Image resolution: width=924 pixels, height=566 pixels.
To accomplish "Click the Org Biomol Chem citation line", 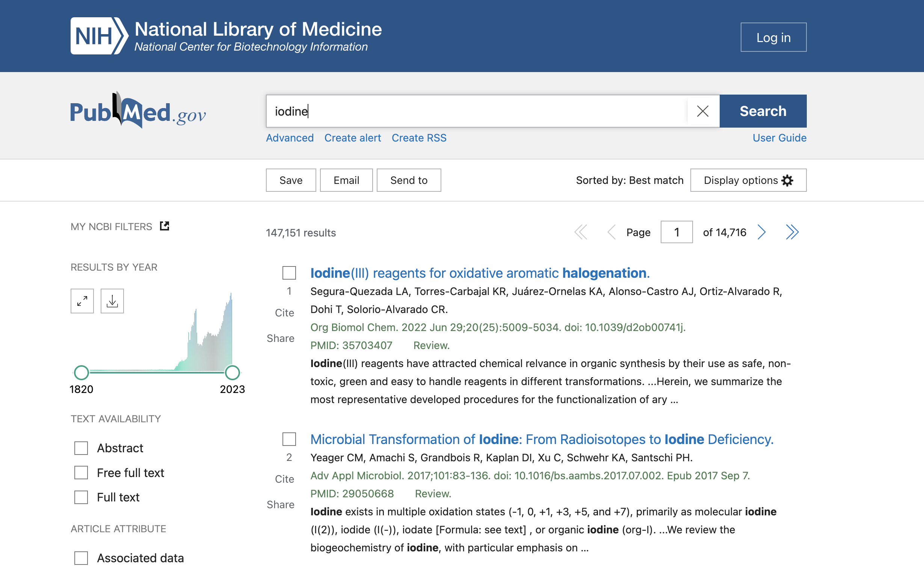I will (498, 327).
